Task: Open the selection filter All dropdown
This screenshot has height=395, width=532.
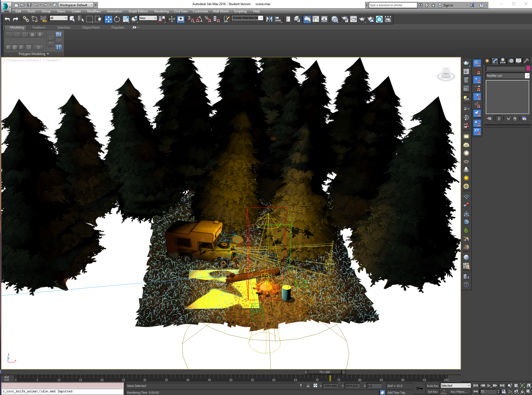Action: click(x=58, y=18)
